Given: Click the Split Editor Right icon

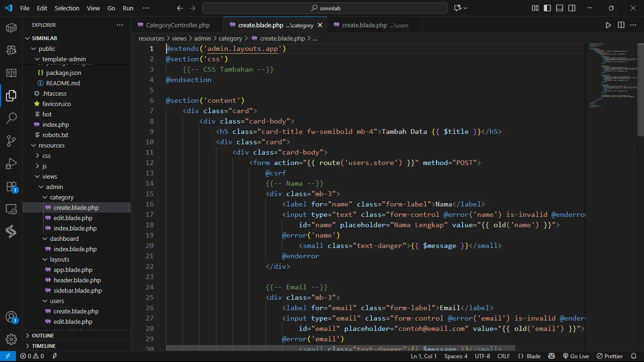Looking at the screenshot, I should pyautogui.click(x=621, y=25).
